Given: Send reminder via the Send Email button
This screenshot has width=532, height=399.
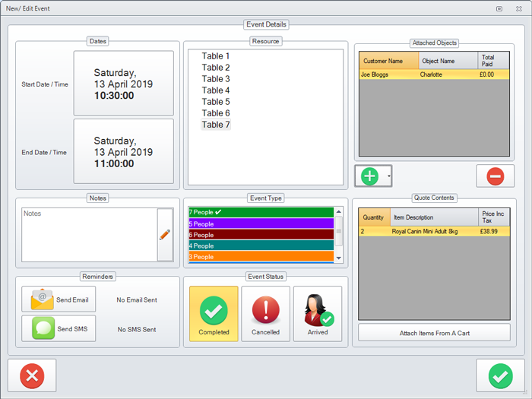Looking at the screenshot, I should [59, 300].
